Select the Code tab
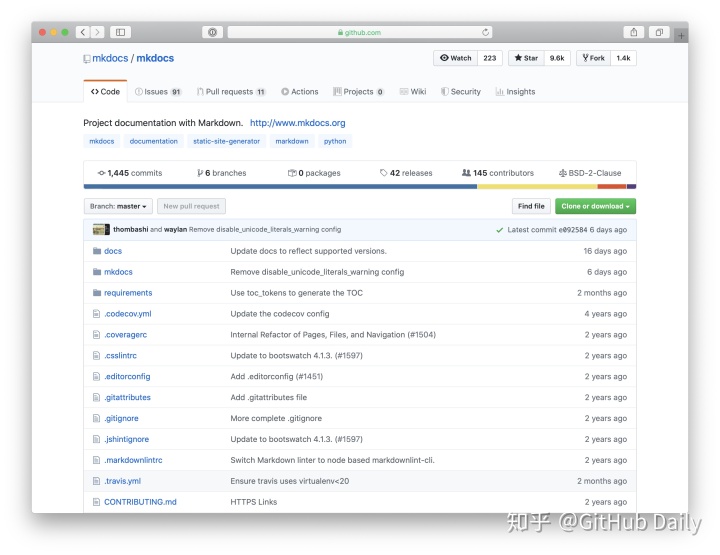The image size is (720, 555). pyautogui.click(x=105, y=91)
